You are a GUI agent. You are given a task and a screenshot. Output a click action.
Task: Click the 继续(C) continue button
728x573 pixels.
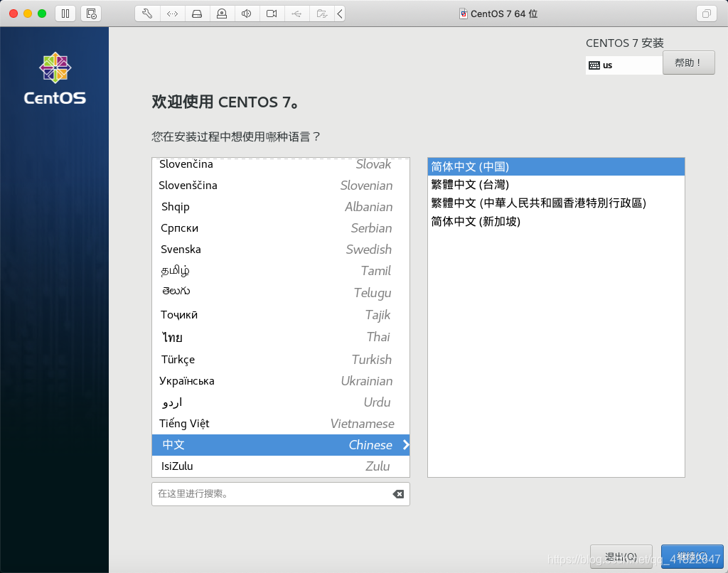pyautogui.click(x=692, y=556)
